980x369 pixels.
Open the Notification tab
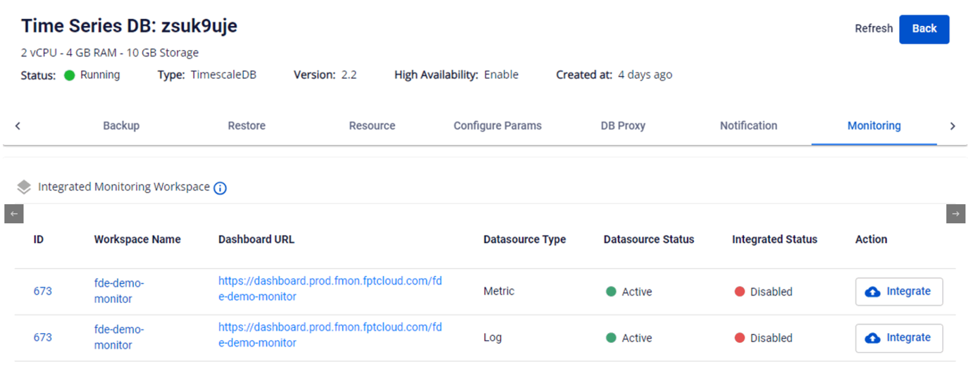[x=748, y=126]
